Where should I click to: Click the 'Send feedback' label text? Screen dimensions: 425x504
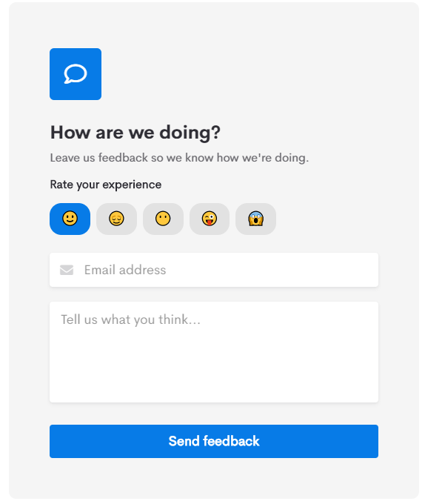214,441
